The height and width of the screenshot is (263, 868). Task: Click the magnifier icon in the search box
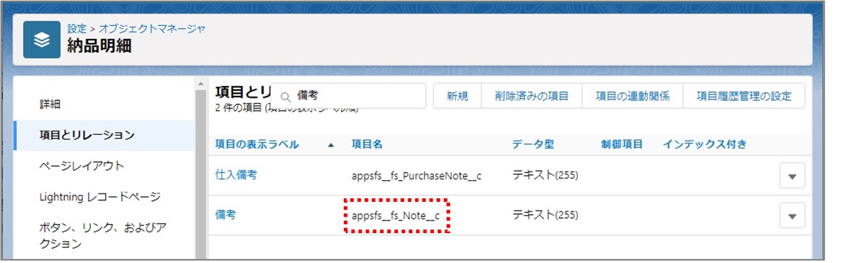pyautogui.click(x=285, y=97)
